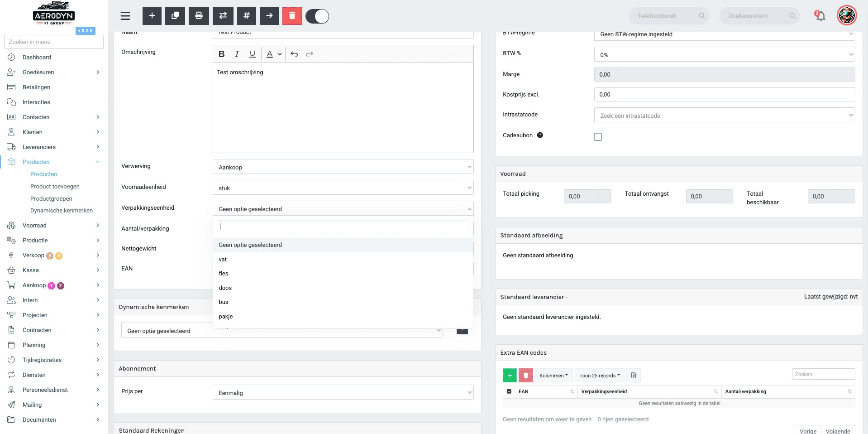Open the Toon 25 records dropdown
Viewport: 868px width, 434px height.
[600, 375]
